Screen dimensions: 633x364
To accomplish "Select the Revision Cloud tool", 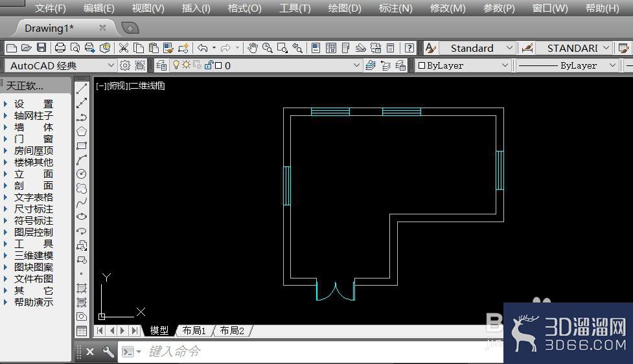I will click(82, 188).
